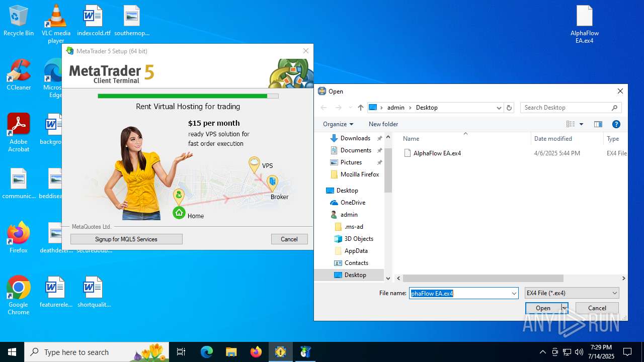Open Task View from taskbar
Image resolution: width=644 pixels, height=362 pixels.
181,352
